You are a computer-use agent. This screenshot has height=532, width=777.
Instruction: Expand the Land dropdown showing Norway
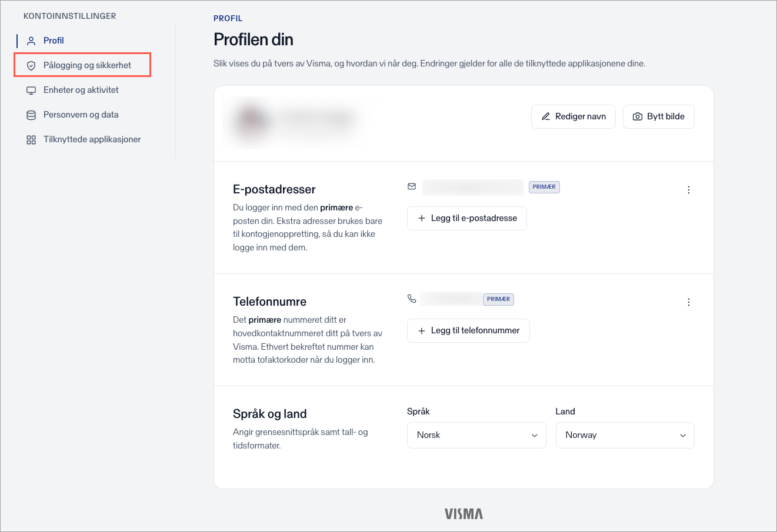pos(625,435)
